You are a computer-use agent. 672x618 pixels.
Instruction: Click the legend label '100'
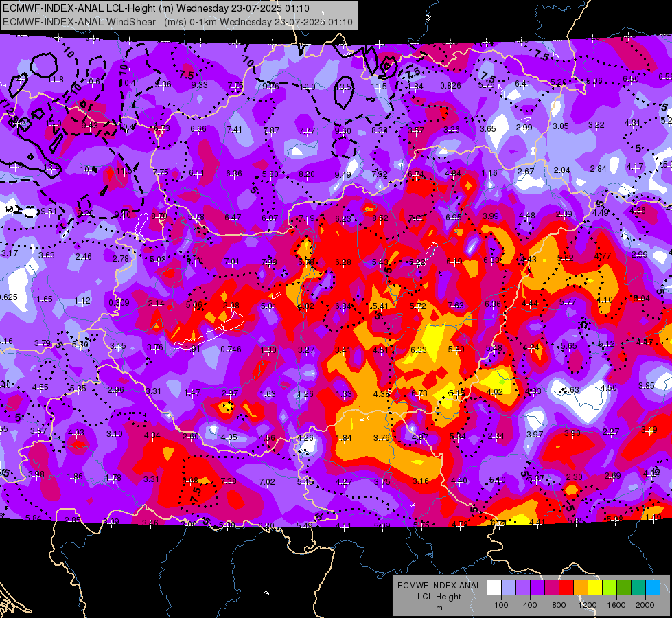click(501, 605)
